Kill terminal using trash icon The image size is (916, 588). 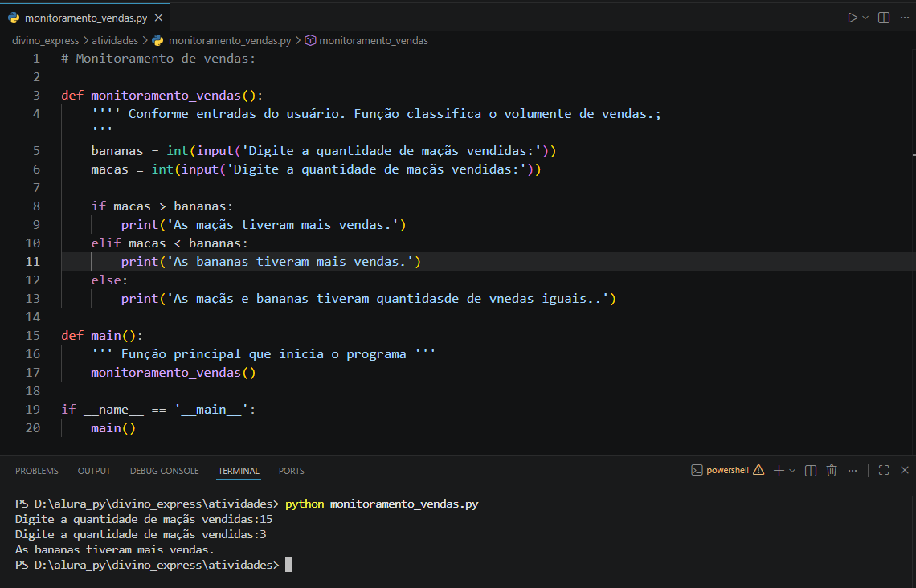click(832, 470)
